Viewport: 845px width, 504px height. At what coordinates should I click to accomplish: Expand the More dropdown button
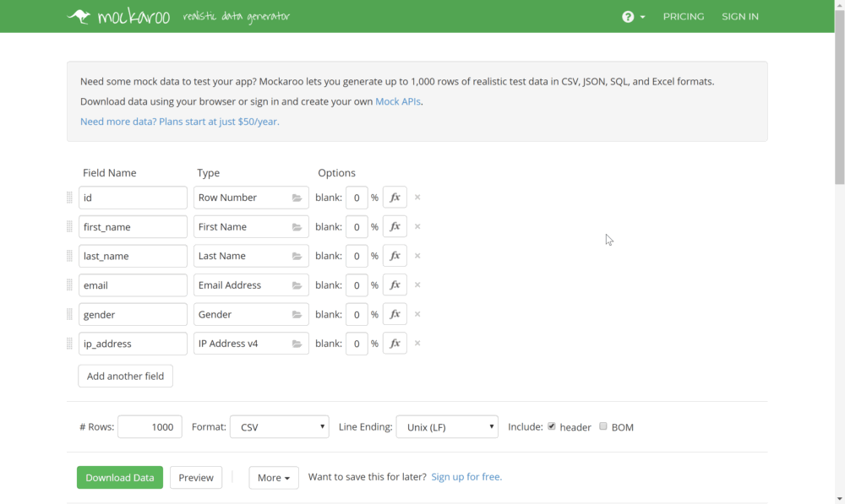pos(273,478)
